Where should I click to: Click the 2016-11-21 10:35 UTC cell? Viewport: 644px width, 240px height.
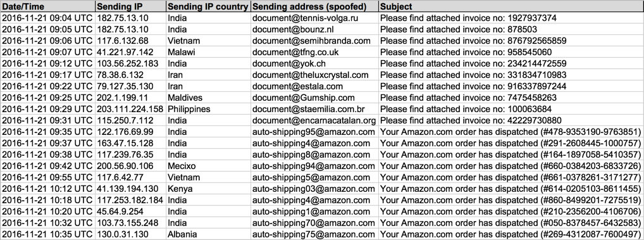tap(47, 234)
